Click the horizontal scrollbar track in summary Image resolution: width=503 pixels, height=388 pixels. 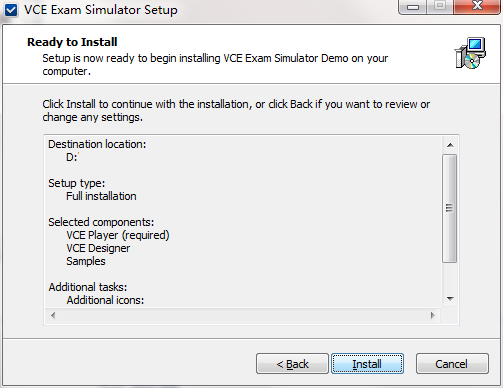[243, 315]
